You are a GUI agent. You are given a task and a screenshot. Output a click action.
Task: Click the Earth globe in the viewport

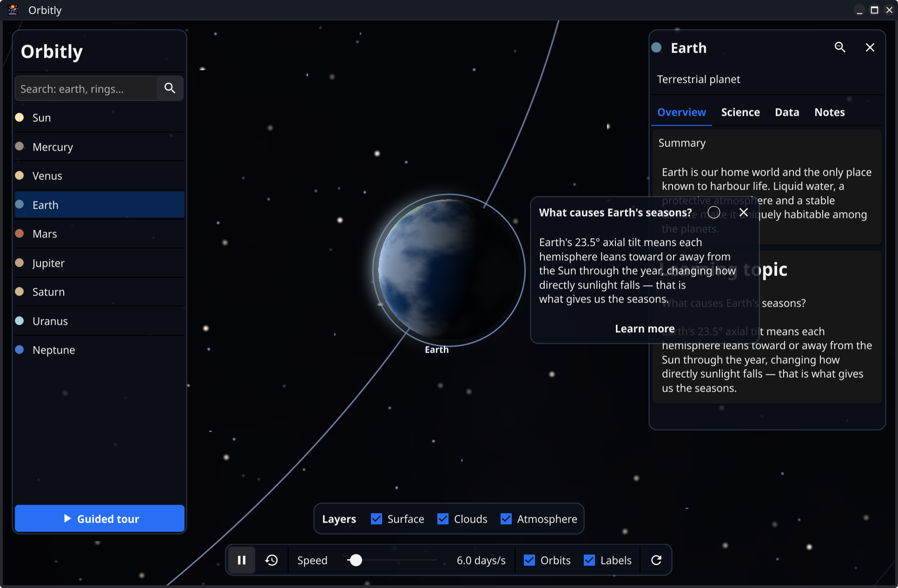pyautogui.click(x=449, y=269)
